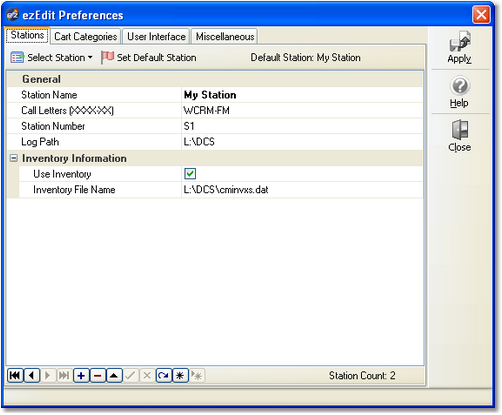Screen dimensions: 502x415
Task: Click the Set Default Station flag icon
Action: pyautogui.click(x=107, y=57)
